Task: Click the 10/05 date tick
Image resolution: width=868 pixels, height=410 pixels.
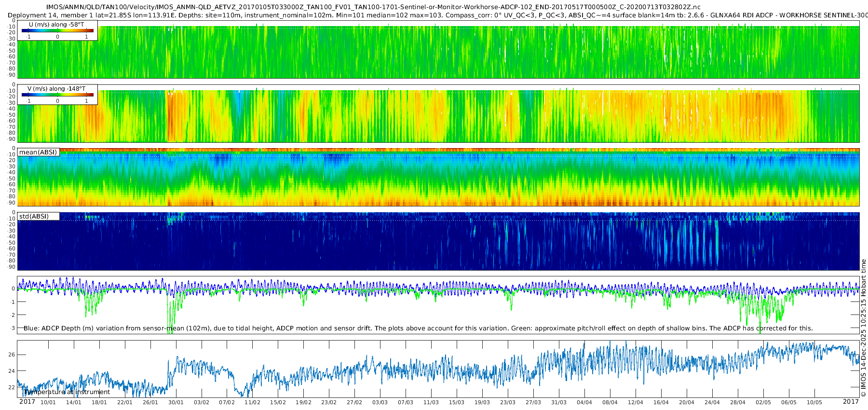Action: (x=814, y=402)
